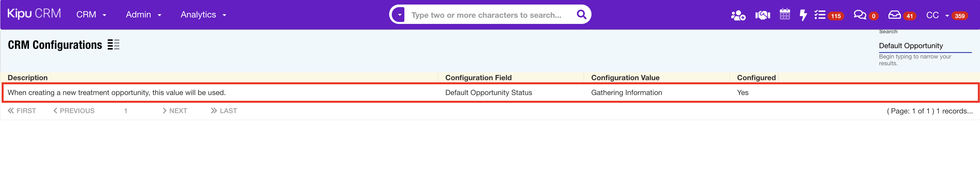Open the handshake opportunities icon
980x170 pixels.
762,15
